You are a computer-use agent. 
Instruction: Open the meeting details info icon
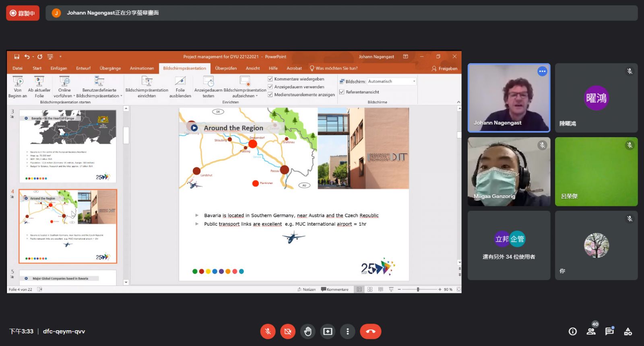(572, 332)
